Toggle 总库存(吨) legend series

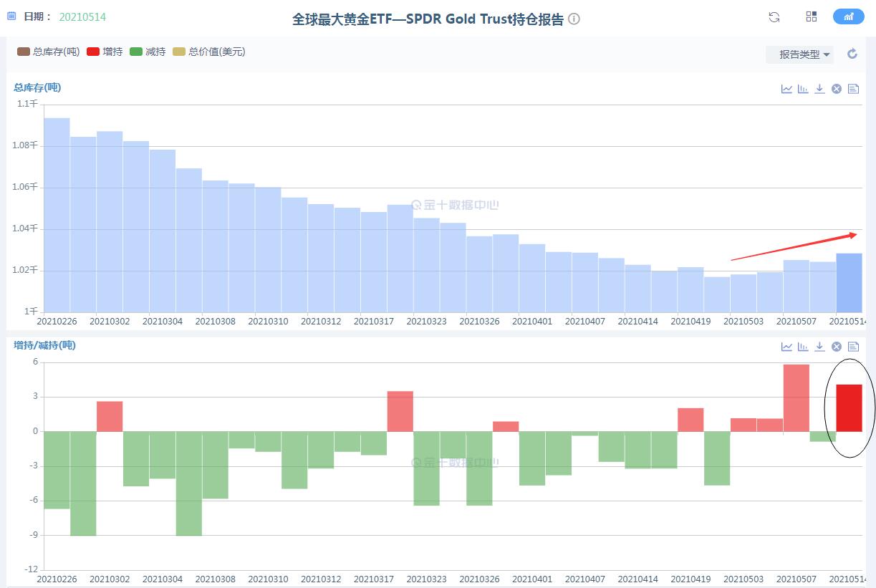pos(48,52)
